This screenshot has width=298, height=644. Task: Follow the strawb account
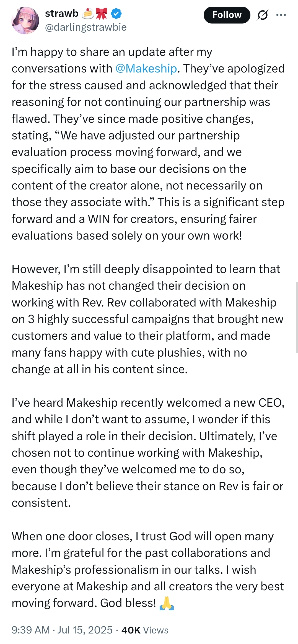click(x=227, y=15)
